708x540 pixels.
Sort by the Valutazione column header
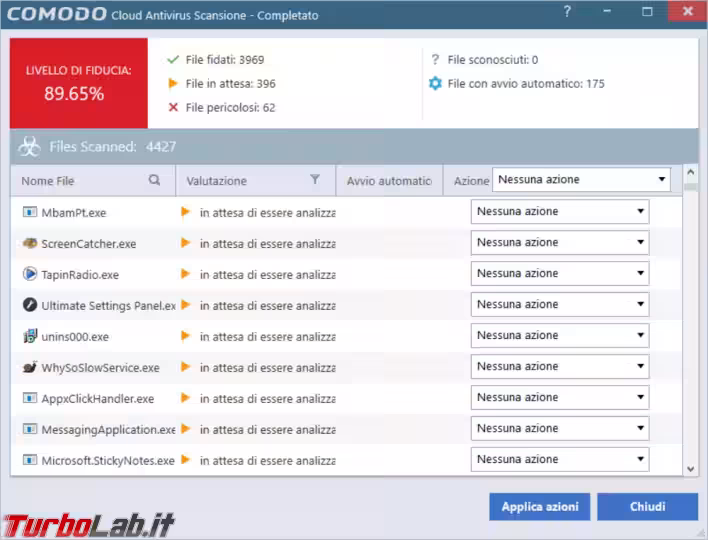click(256, 181)
